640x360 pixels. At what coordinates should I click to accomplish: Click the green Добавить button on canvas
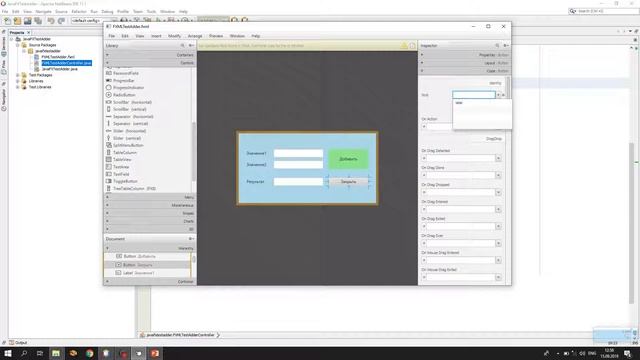click(x=348, y=159)
